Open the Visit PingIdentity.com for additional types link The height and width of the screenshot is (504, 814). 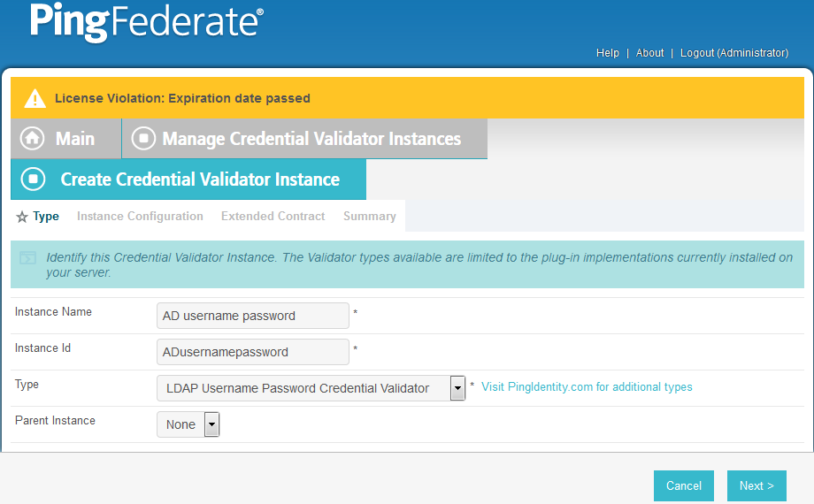point(587,386)
